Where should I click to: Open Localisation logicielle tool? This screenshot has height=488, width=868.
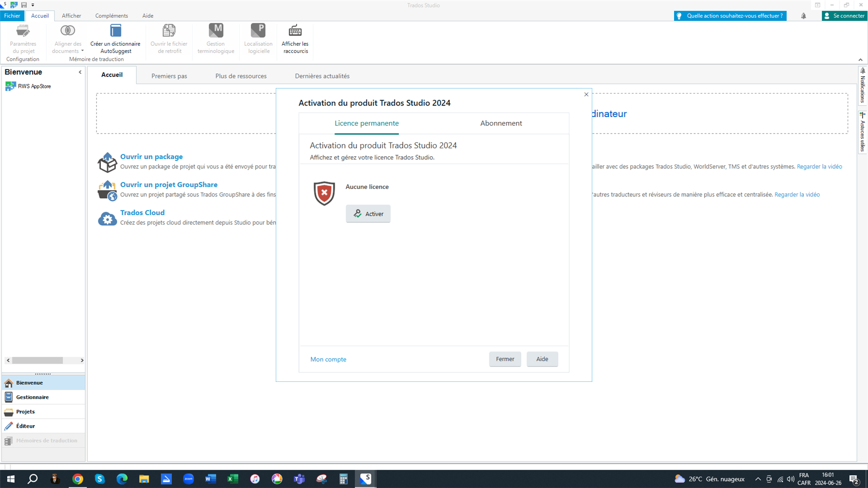(258, 39)
